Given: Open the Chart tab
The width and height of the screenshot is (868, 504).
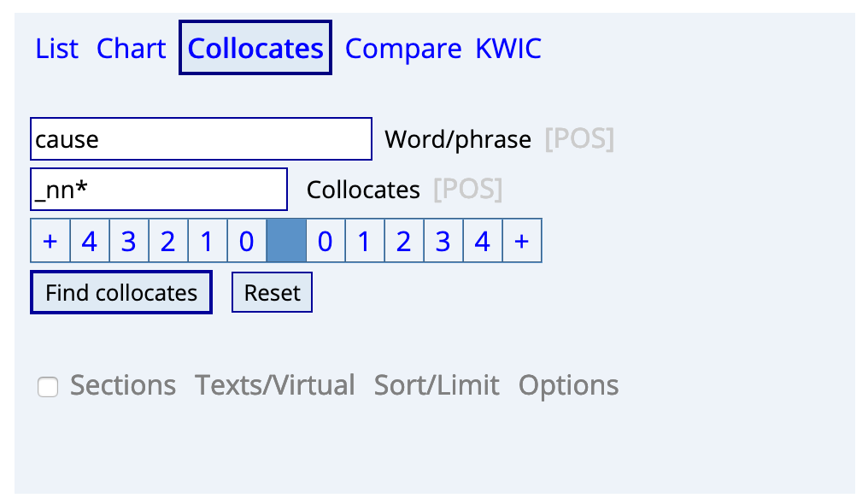Looking at the screenshot, I should (132, 48).
